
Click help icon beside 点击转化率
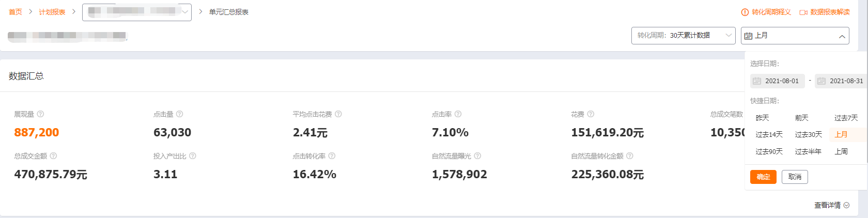[x=332, y=156]
